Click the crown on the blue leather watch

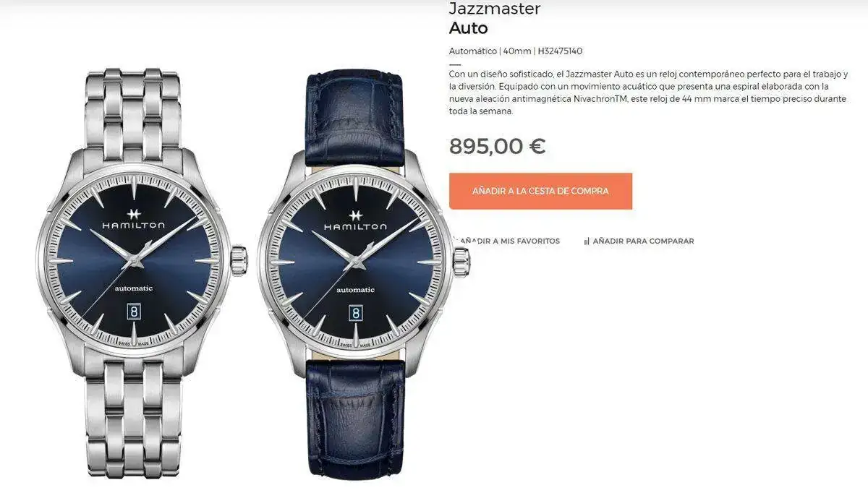click(461, 259)
